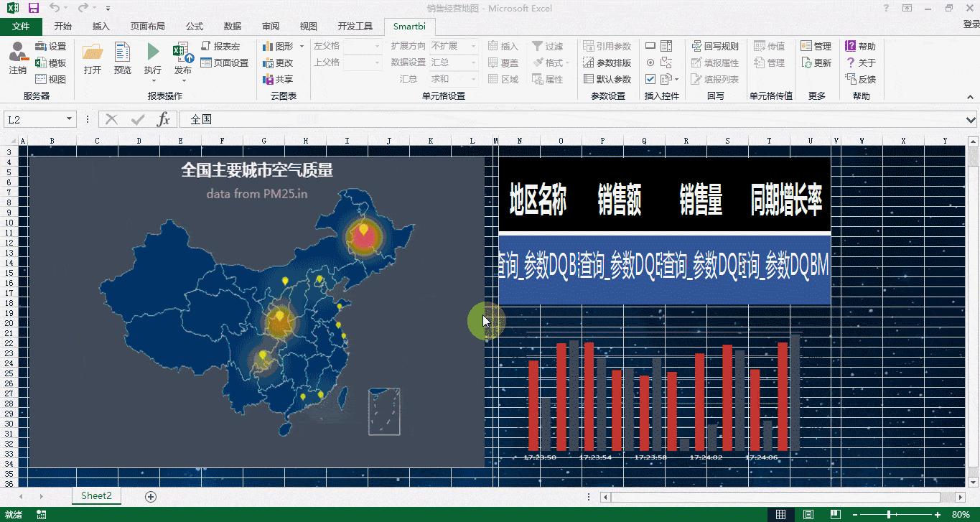Open the 文件 menu
Viewport: 980px width, 522px height.
(x=22, y=25)
